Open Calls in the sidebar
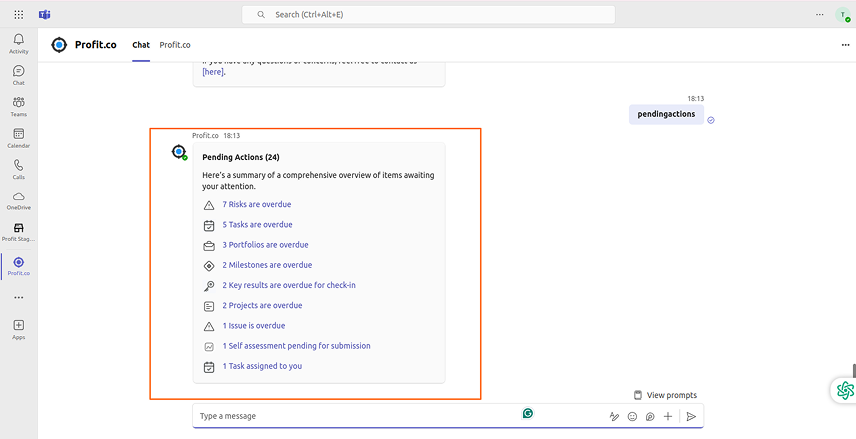Image resolution: width=856 pixels, height=439 pixels. pos(19,169)
